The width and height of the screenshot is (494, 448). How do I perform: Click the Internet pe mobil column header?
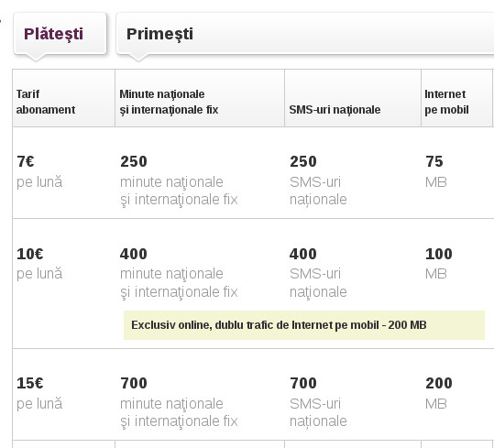[456, 98]
